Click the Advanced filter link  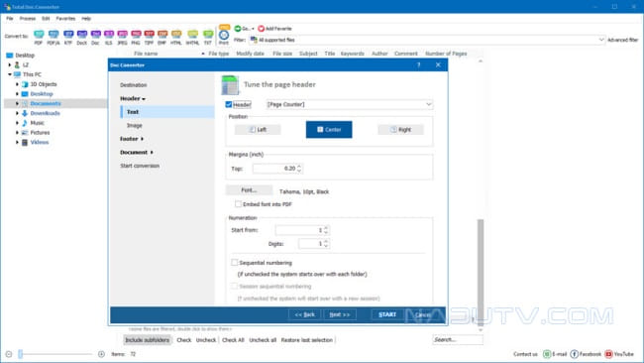[x=622, y=40]
